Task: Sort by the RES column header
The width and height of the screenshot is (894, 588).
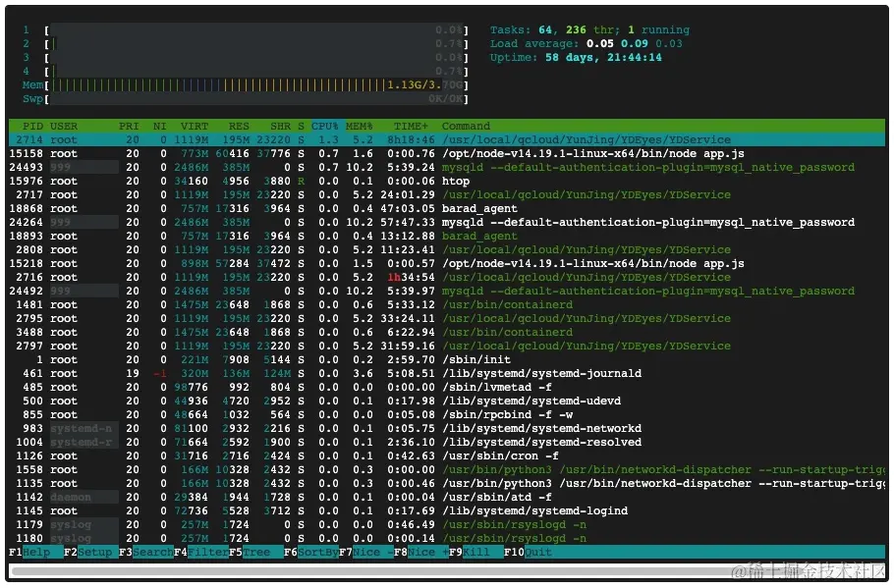Action: tap(239, 126)
